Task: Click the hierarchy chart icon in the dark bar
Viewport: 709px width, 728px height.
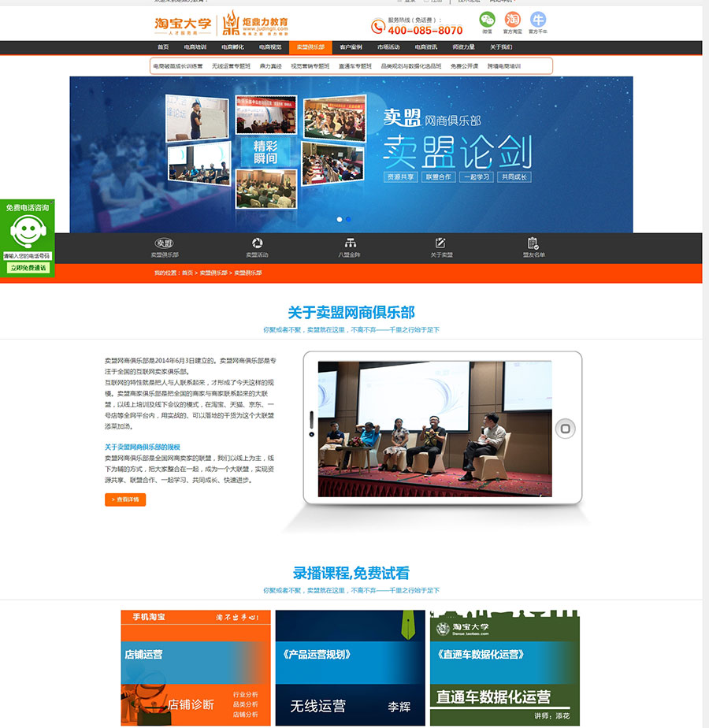Action: click(350, 243)
